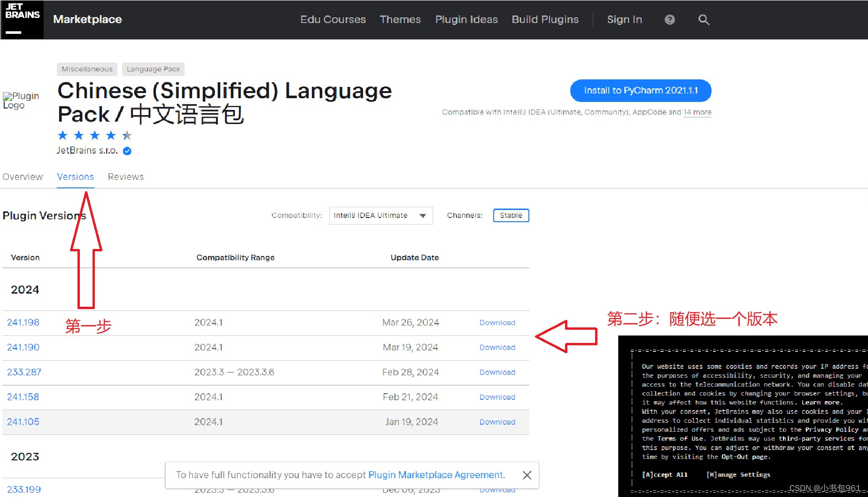868x497 pixels.
Task: Go to Marketplace home title
Action: point(87,19)
